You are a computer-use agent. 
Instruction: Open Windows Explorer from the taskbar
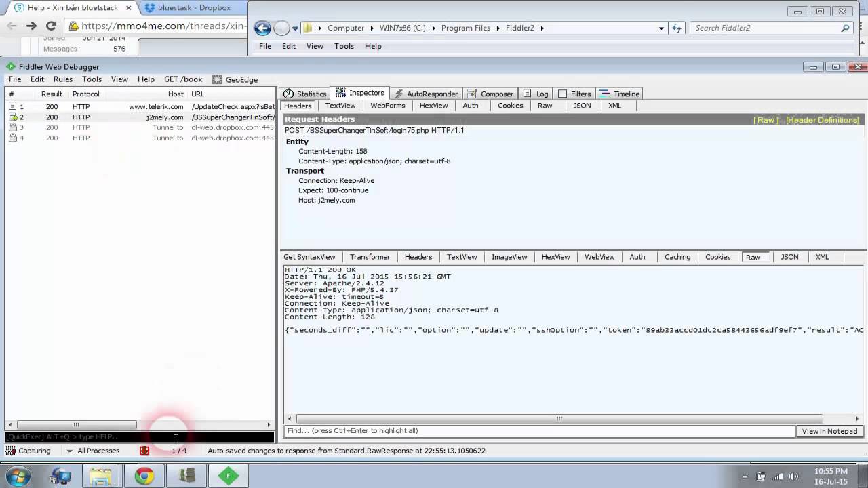coord(100,476)
